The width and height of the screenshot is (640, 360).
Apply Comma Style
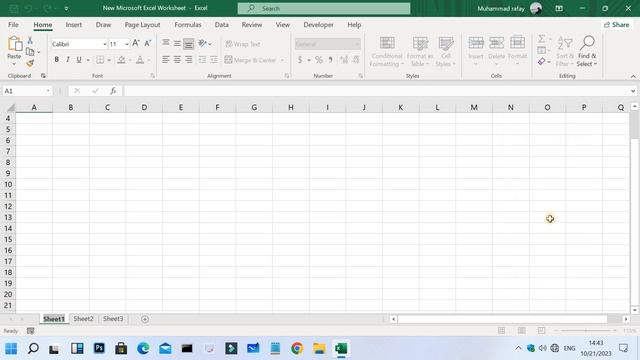[331, 60]
